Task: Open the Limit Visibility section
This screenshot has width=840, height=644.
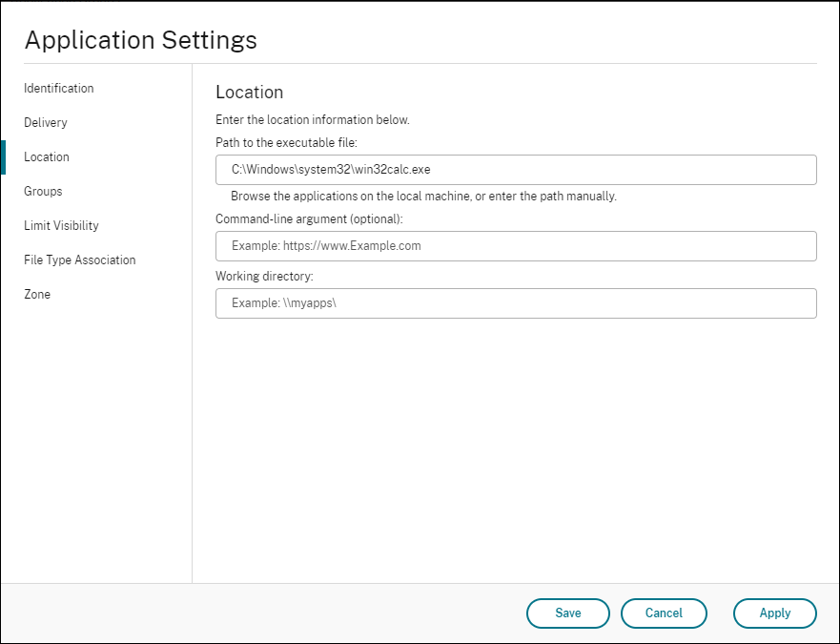Action: pos(61,226)
